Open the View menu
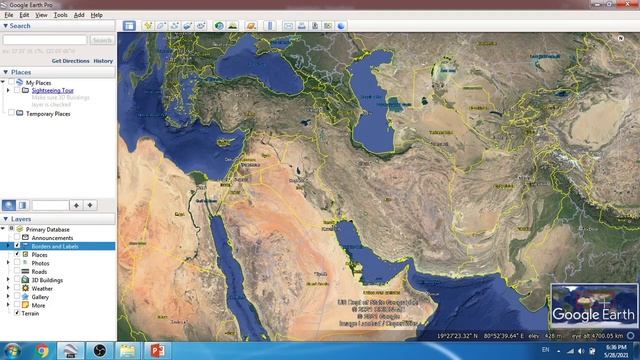The image size is (640, 360). (x=41, y=15)
